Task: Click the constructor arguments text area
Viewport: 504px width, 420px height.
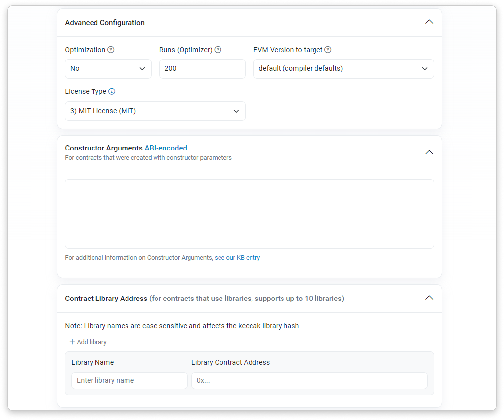Action: click(249, 214)
